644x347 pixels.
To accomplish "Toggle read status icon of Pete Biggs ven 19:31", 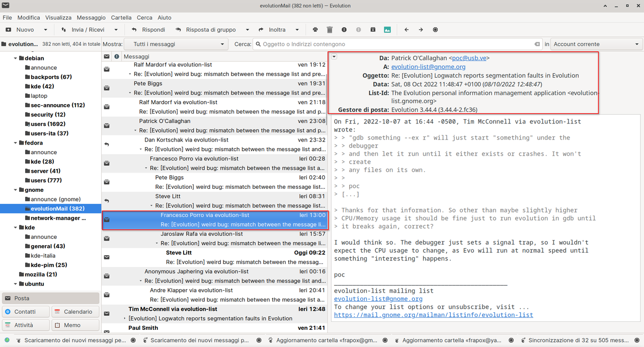I will pyautogui.click(x=107, y=88).
